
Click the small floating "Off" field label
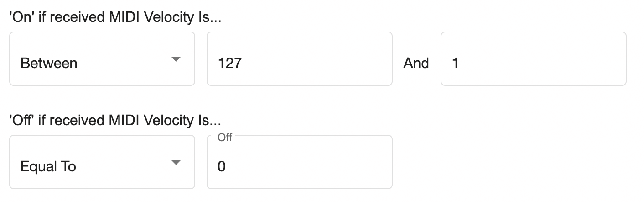(x=225, y=138)
